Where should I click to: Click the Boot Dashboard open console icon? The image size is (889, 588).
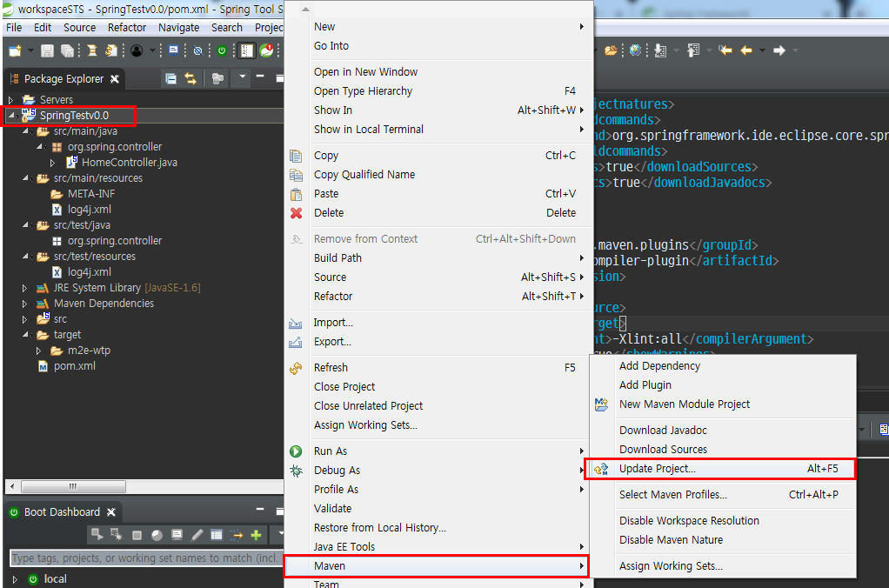(177, 535)
